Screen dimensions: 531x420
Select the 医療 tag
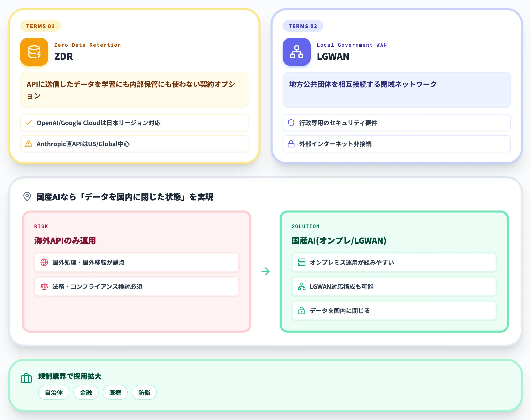click(x=115, y=392)
